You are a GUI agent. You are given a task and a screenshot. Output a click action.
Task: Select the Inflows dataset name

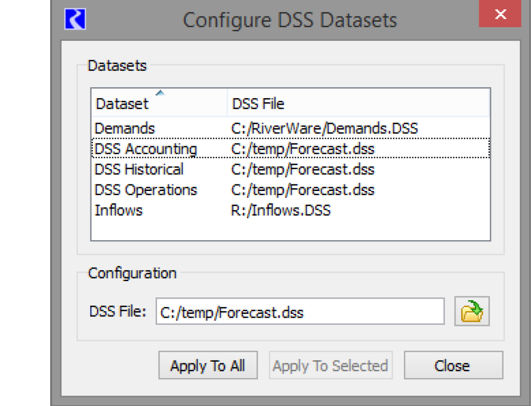(118, 210)
